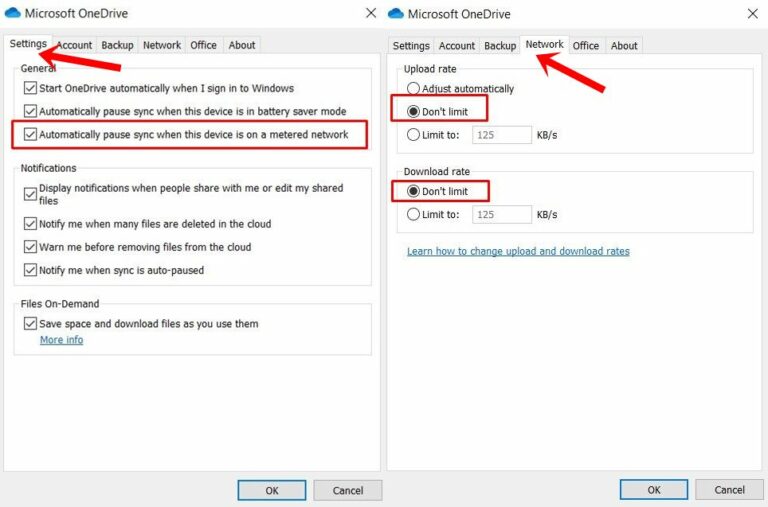Open More info link under Files On-Demand
768x507 pixels.
(x=61, y=339)
